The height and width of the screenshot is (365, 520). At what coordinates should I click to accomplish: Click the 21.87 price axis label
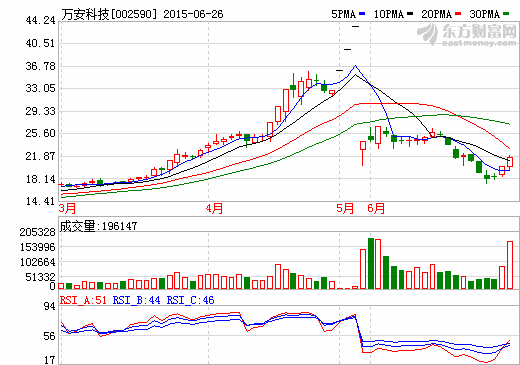pos(40,156)
